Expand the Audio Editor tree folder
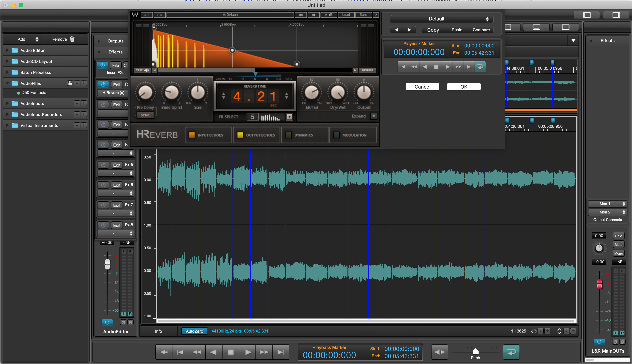Screen dimensions: 632x364 click(8, 50)
